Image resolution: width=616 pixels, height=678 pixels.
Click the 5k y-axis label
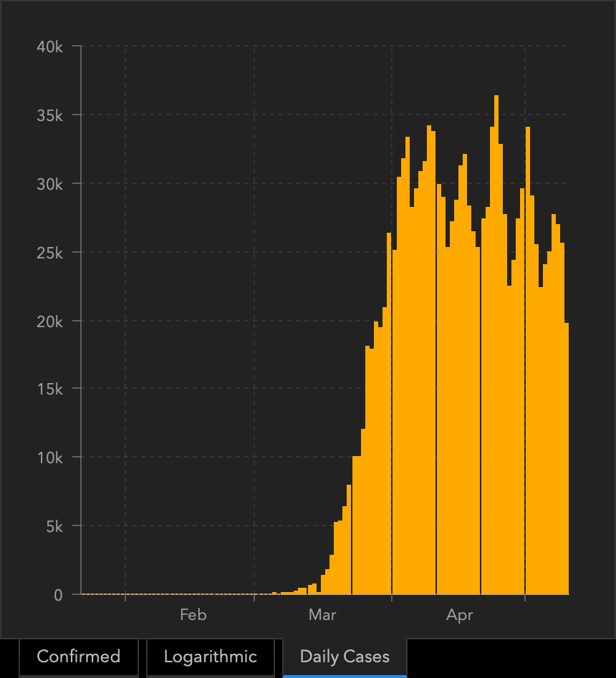tap(54, 526)
